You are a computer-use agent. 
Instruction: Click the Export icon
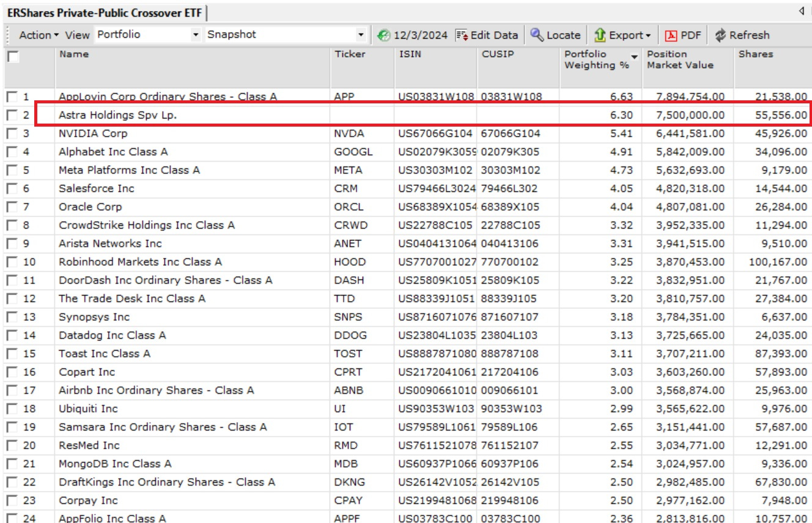600,35
